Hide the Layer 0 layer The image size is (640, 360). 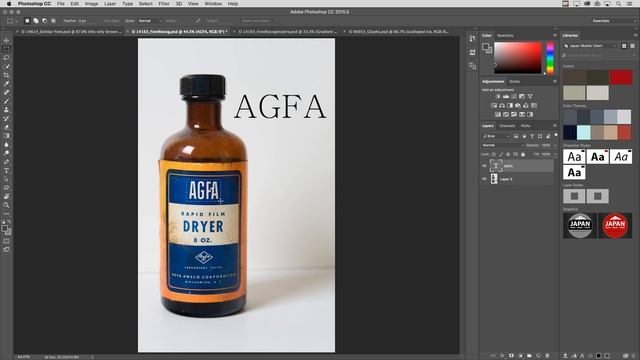coord(484,179)
